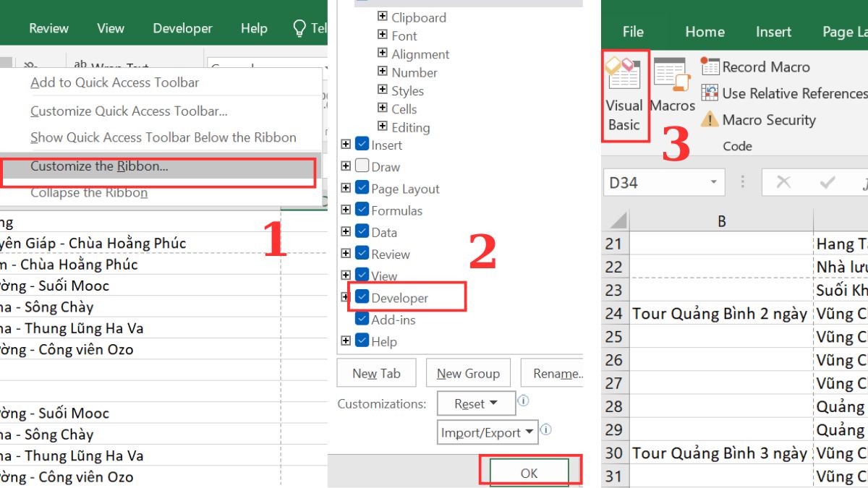This screenshot has width=868, height=488.
Task: Expand the Styles group node
Action: click(382, 90)
